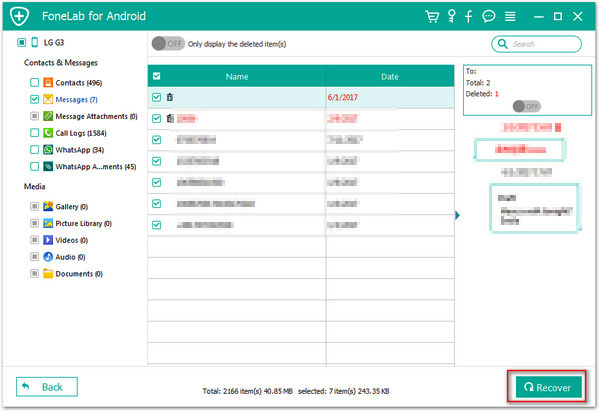The width and height of the screenshot is (600, 412).
Task: Toggle the LG G3 device checkbox
Action: point(21,42)
